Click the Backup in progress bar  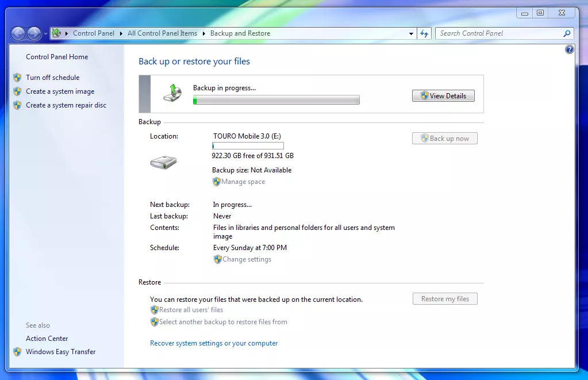point(276,101)
